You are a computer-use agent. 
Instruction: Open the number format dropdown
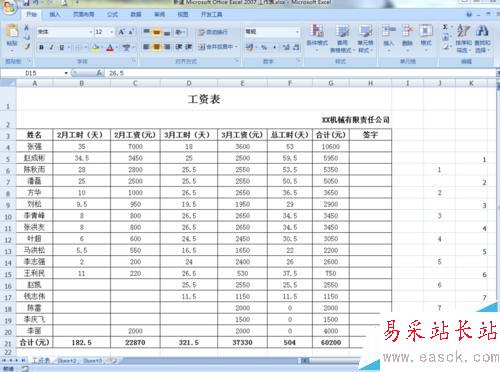pos(297,32)
